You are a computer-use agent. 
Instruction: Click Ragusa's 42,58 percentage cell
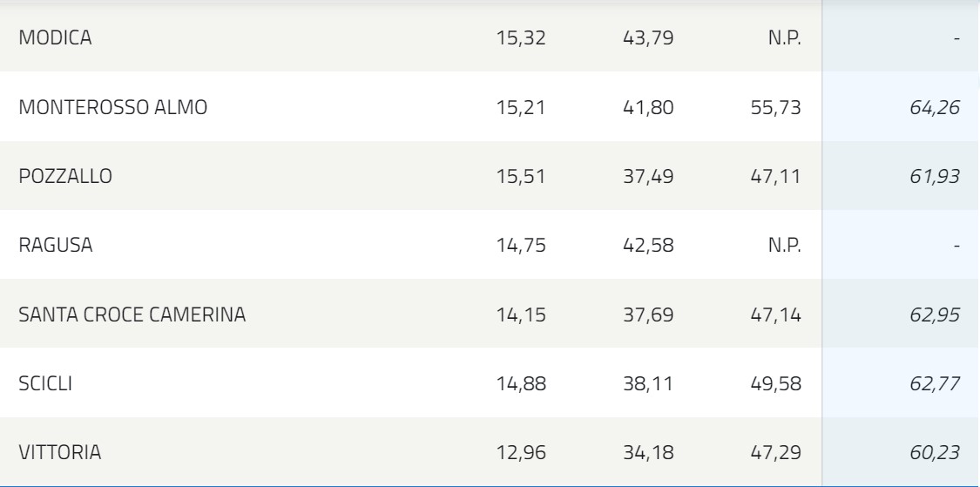[x=648, y=245]
